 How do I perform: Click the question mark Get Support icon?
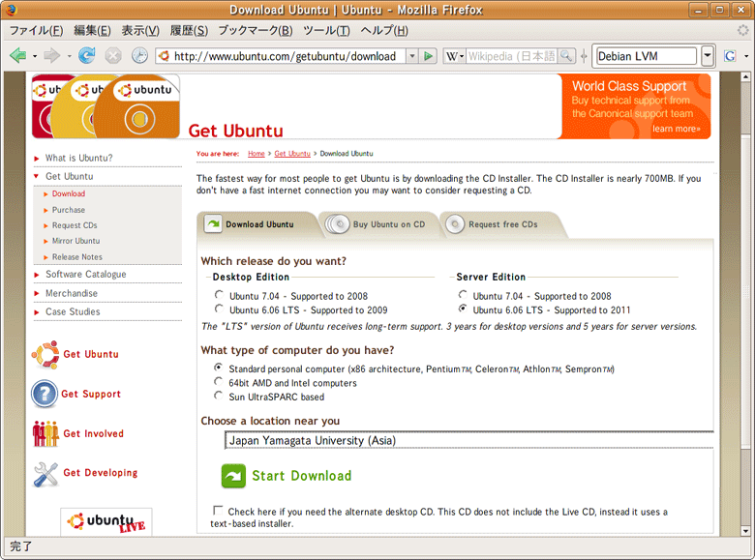tap(45, 394)
